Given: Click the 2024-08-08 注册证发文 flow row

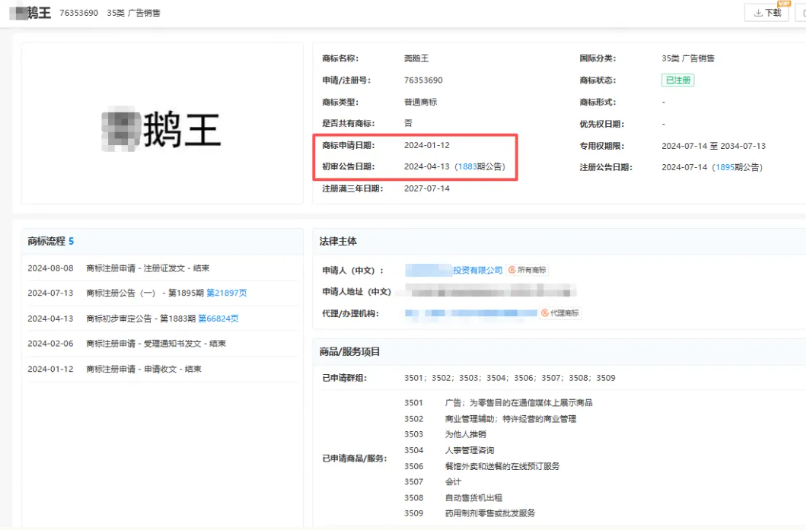Looking at the screenshot, I should point(162,268).
